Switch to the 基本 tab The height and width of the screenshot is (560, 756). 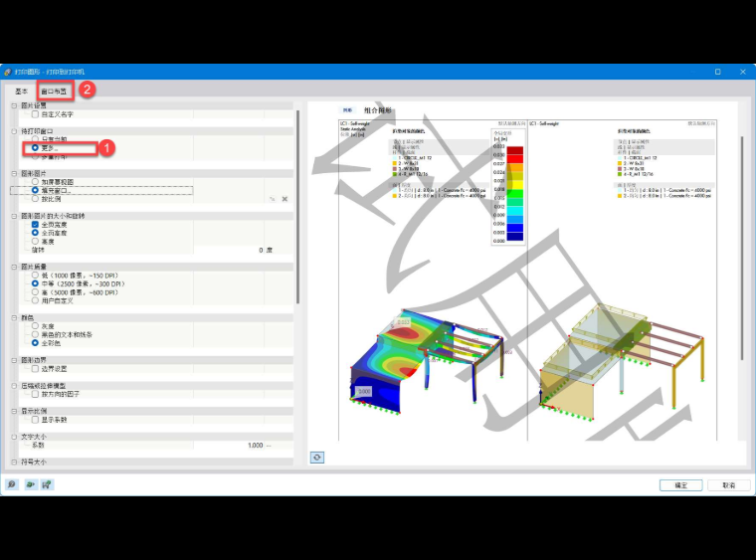[x=21, y=92]
